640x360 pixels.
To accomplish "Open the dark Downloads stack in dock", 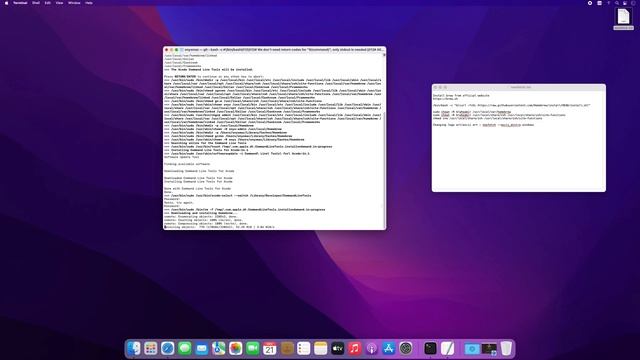I will (489, 349).
